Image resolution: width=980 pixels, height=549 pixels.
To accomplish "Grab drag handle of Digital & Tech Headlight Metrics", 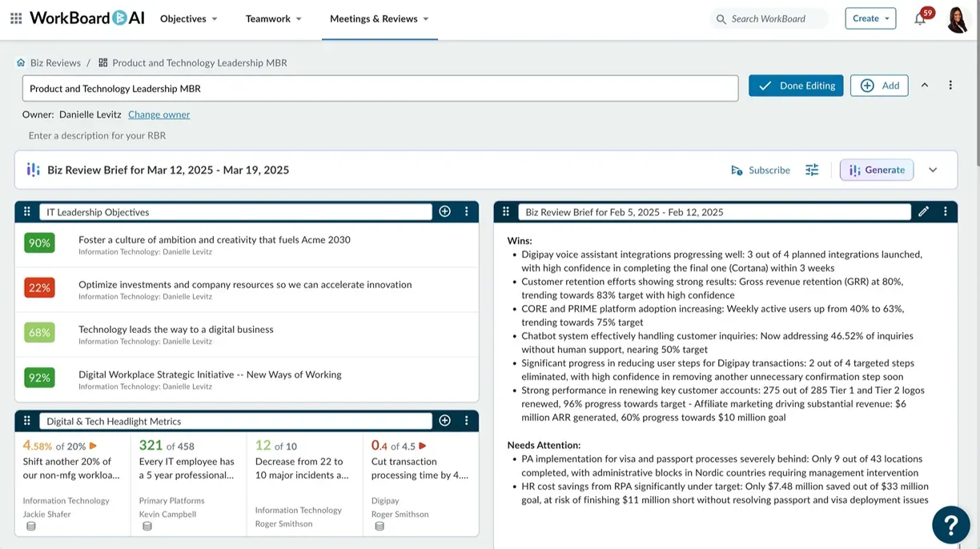I will coord(27,421).
